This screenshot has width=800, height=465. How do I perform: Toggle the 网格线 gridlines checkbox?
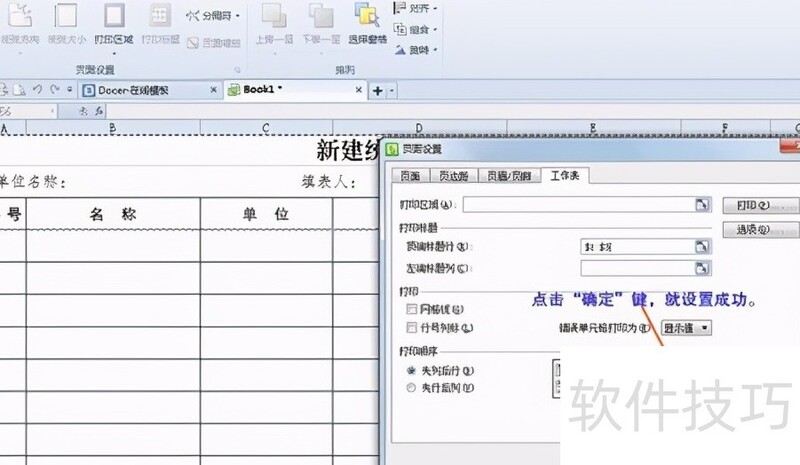(x=411, y=309)
